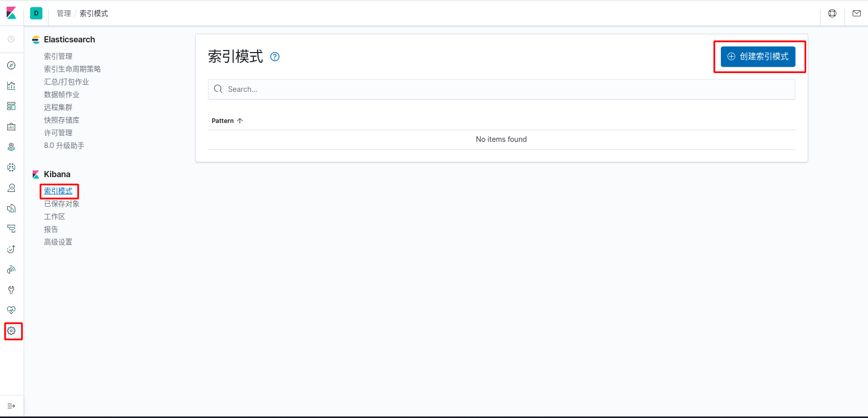This screenshot has width=868, height=418.
Task: Open the Uptime app icon
Action: (11, 249)
